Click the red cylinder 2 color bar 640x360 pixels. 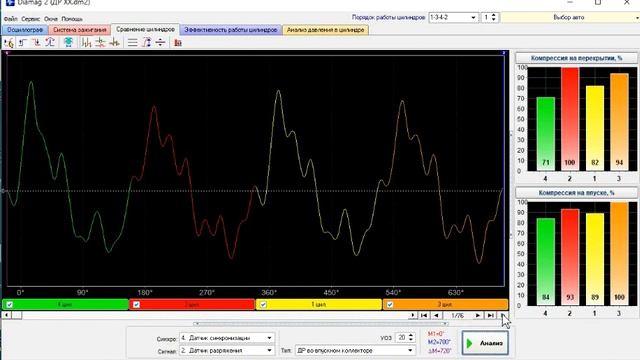192,304
